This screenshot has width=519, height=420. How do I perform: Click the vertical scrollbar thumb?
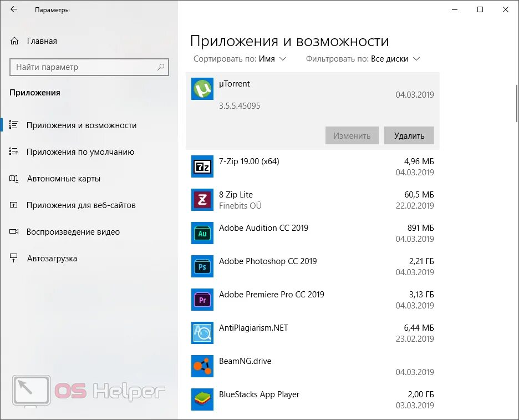click(517, 103)
